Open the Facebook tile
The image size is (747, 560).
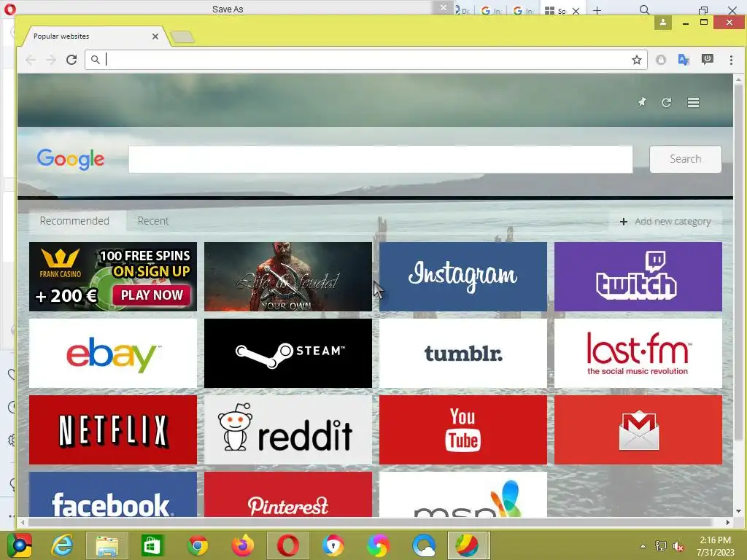coord(113,494)
